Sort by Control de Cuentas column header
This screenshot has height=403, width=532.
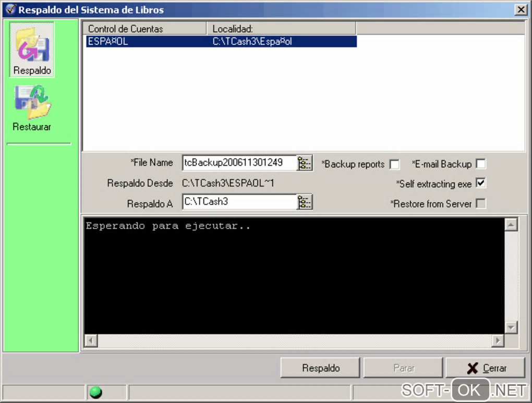pyautogui.click(x=145, y=29)
